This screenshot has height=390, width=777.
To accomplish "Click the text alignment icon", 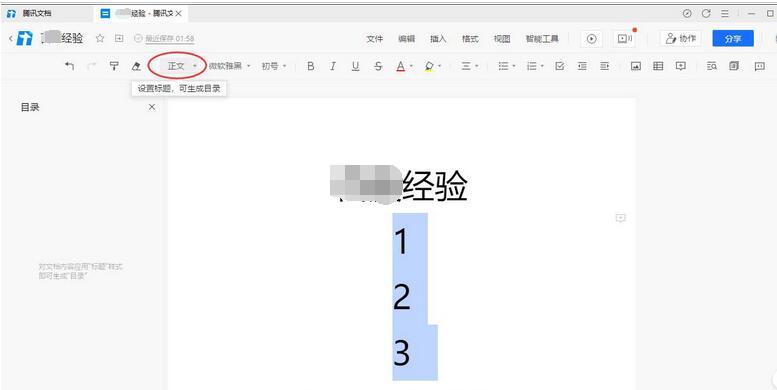I will tap(466, 66).
